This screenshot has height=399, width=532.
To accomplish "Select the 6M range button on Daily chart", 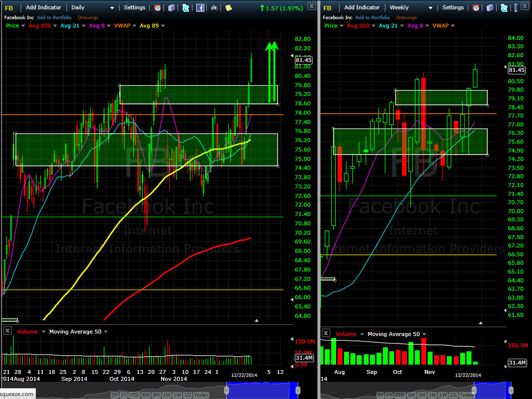I will 145,395.
